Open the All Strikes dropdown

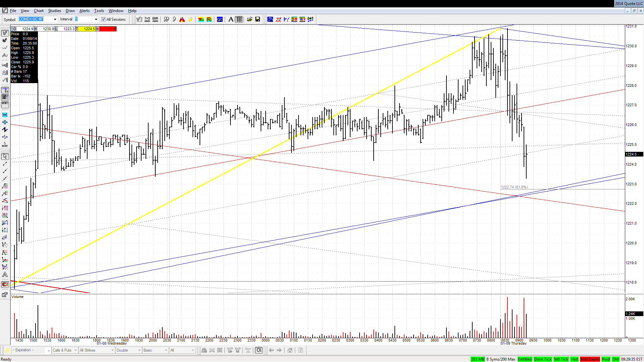click(x=97, y=350)
